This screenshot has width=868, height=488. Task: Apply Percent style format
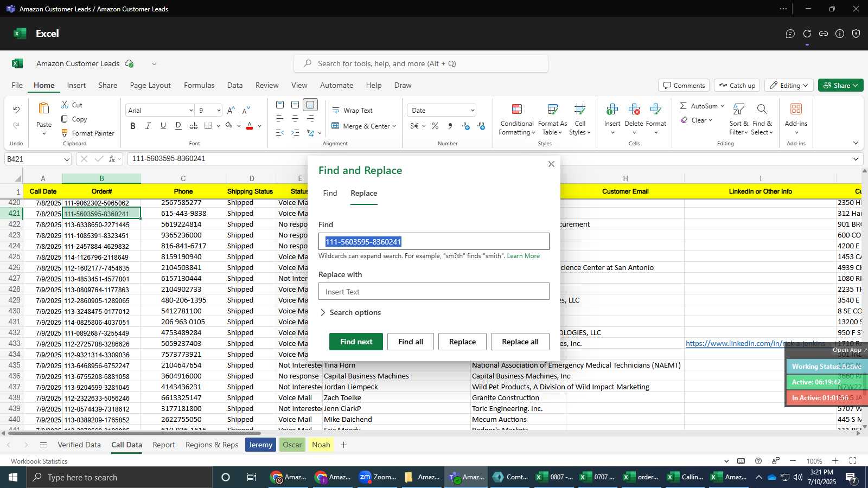435,126
